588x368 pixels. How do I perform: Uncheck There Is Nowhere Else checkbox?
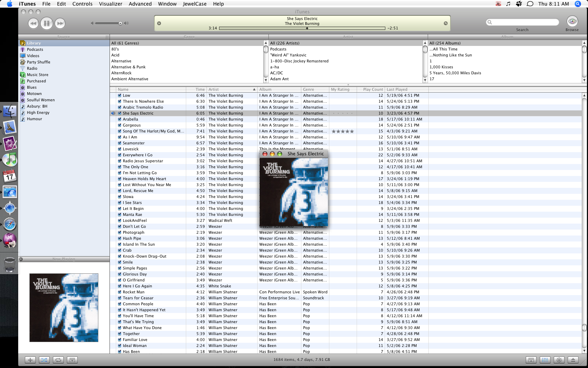(120, 101)
